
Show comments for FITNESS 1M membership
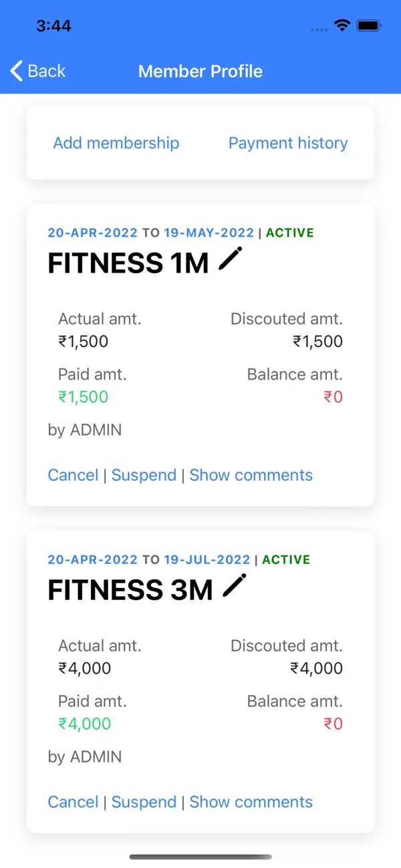251,475
